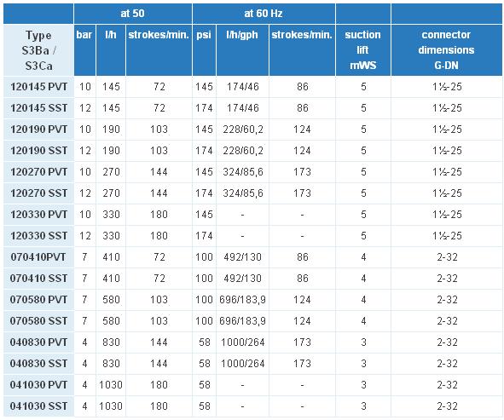Click the 'at 60 Hz' column group header
This screenshot has width=504, height=420.
(x=264, y=14)
